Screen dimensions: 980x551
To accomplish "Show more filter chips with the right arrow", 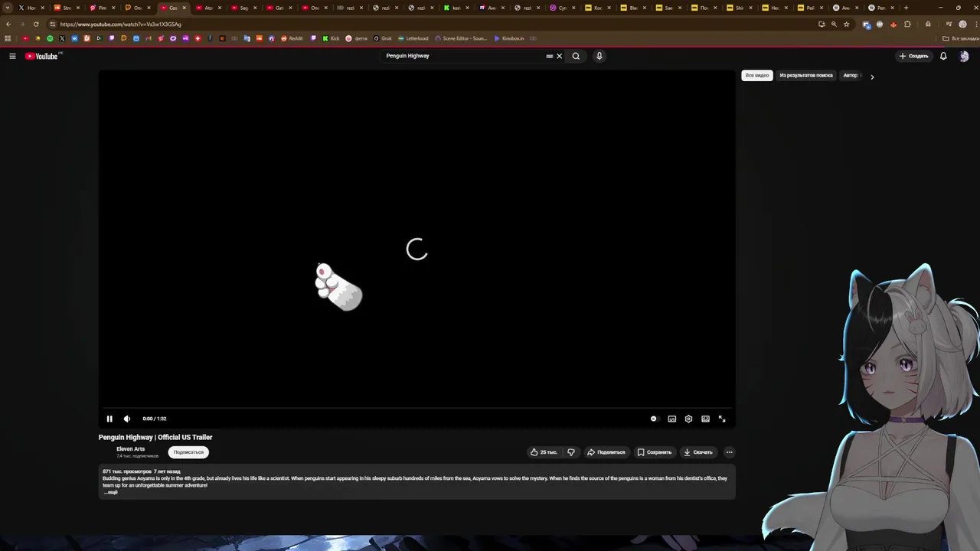I will tap(872, 77).
